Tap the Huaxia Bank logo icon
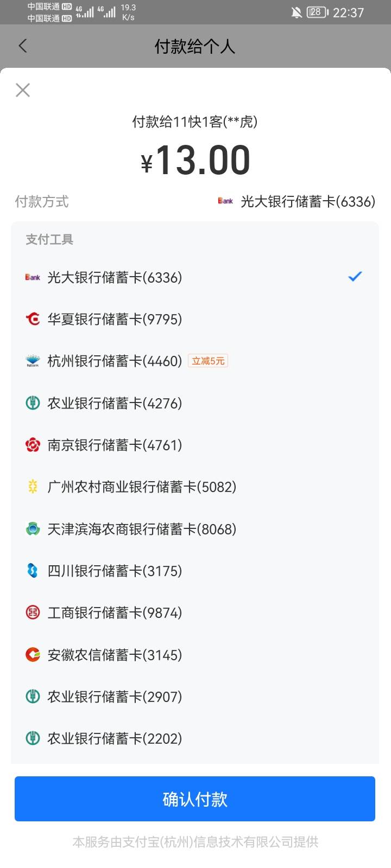 (x=33, y=319)
